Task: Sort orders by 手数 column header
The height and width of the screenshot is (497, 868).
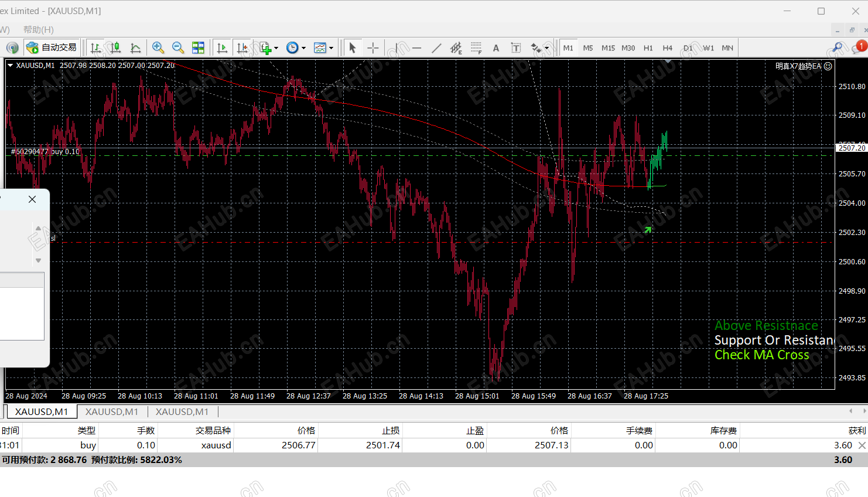Action: (145, 430)
